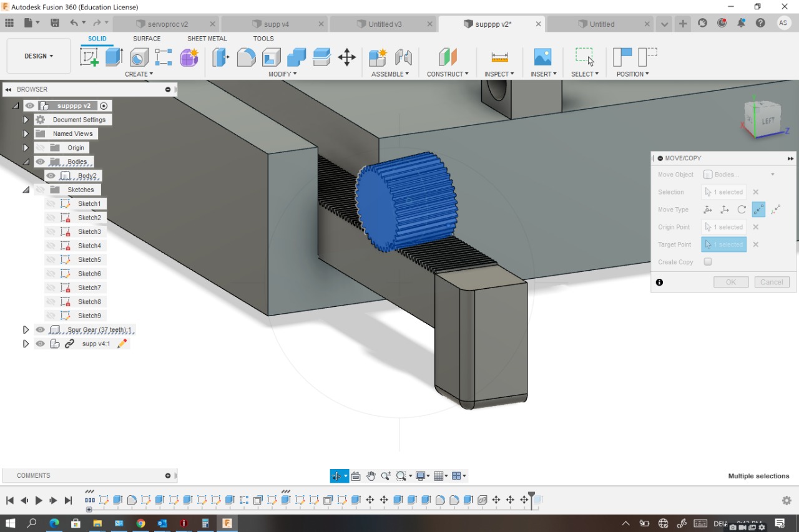Open timeline settings gear

(x=787, y=500)
